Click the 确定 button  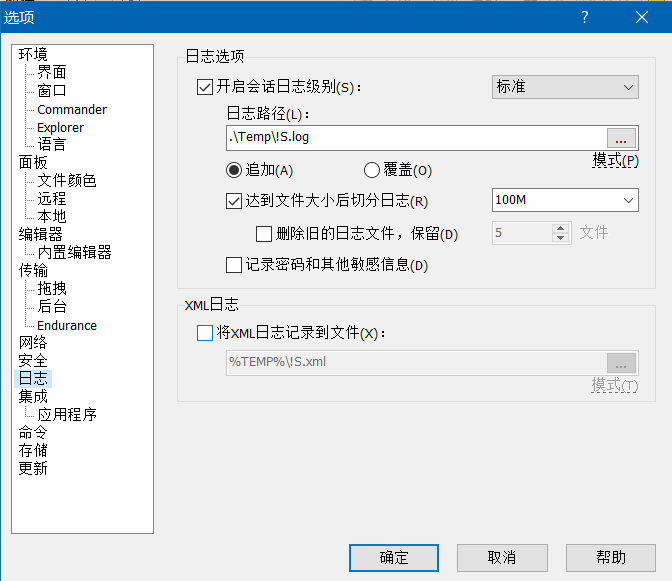[394, 558]
